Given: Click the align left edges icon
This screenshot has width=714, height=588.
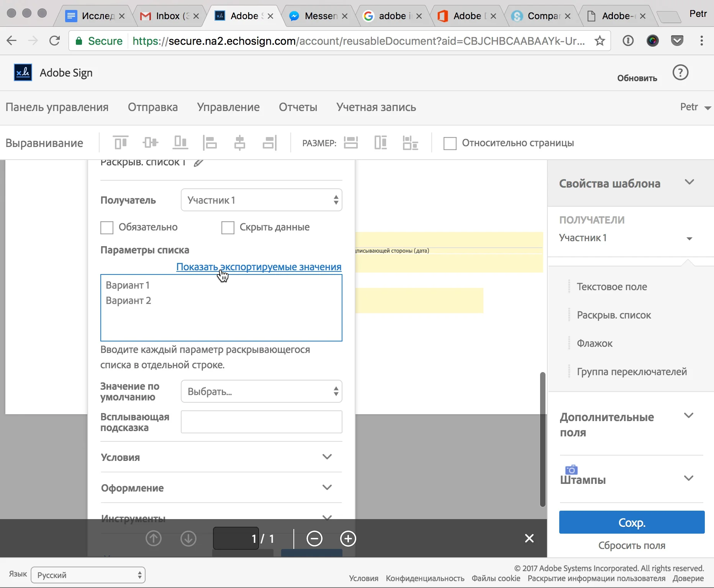Looking at the screenshot, I should tap(210, 143).
